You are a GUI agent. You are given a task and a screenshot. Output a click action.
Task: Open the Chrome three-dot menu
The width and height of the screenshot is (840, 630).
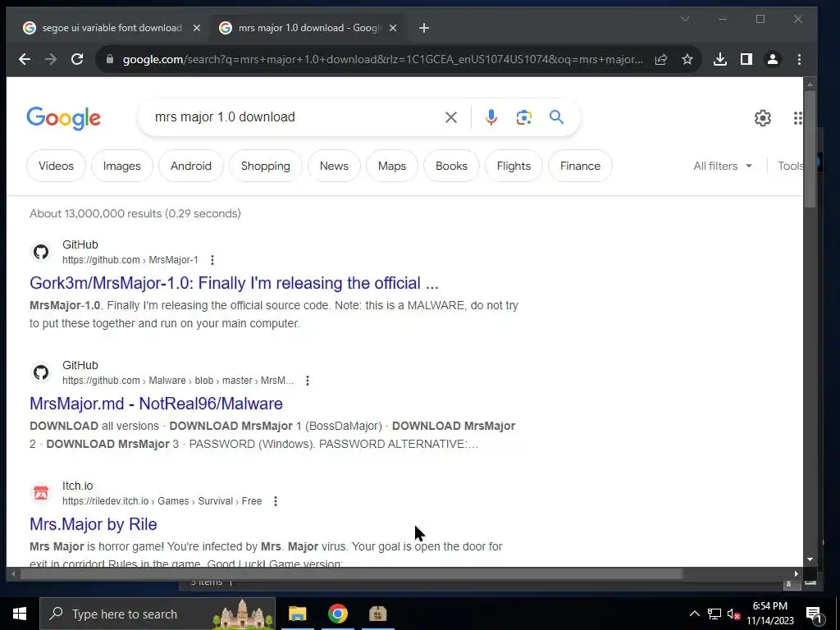[x=799, y=59]
